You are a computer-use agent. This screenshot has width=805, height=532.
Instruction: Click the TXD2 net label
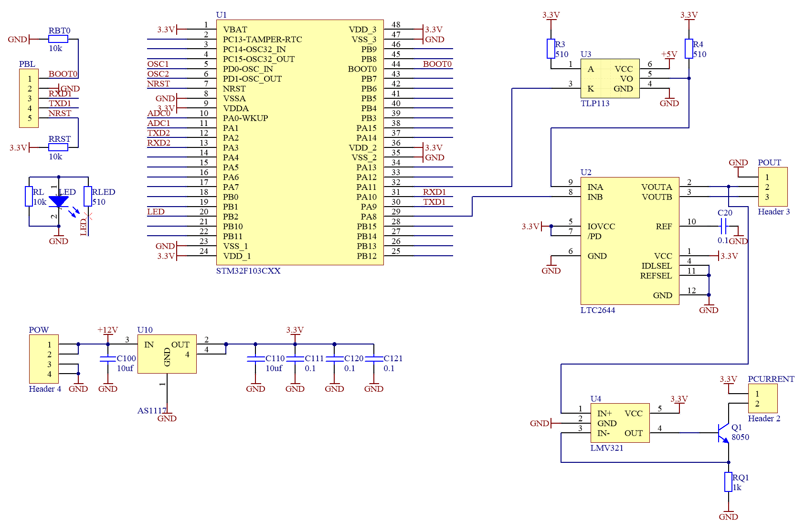coord(159,133)
